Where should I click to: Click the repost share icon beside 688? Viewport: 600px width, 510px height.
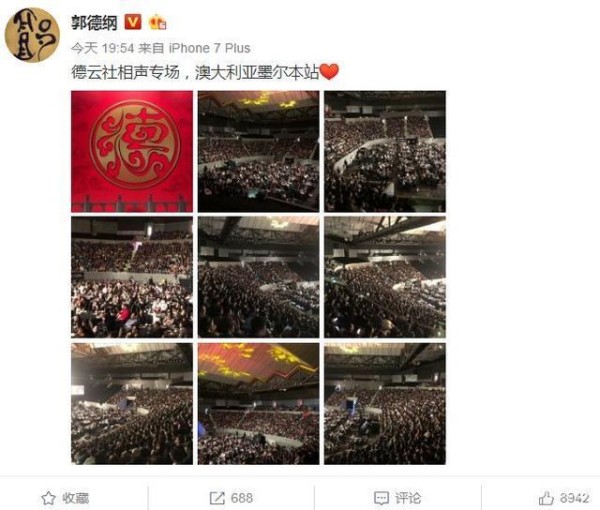coord(217,498)
